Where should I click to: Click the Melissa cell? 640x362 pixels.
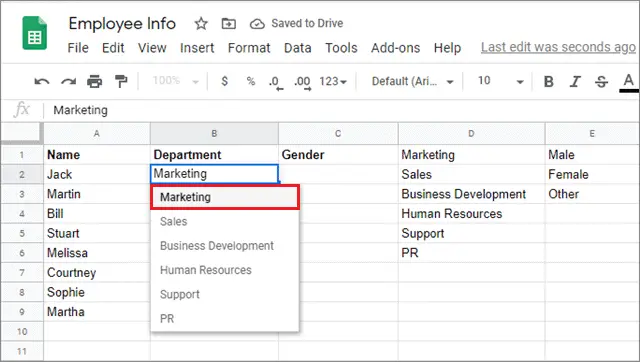tap(97, 253)
